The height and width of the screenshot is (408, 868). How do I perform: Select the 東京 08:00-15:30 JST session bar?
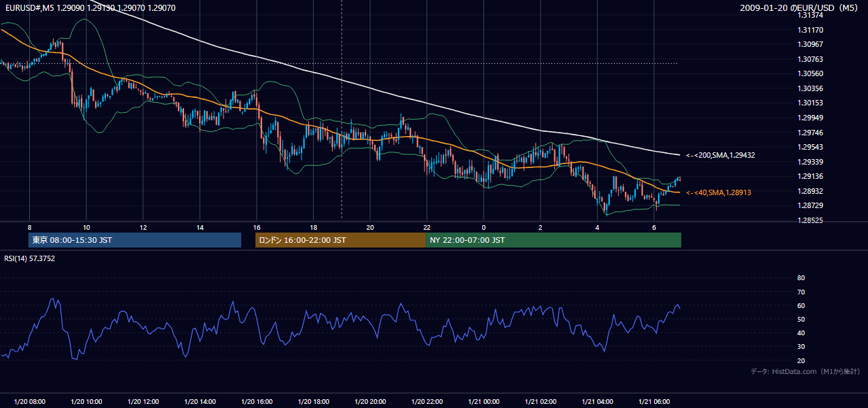pyautogui.click(x=135, y=240)
